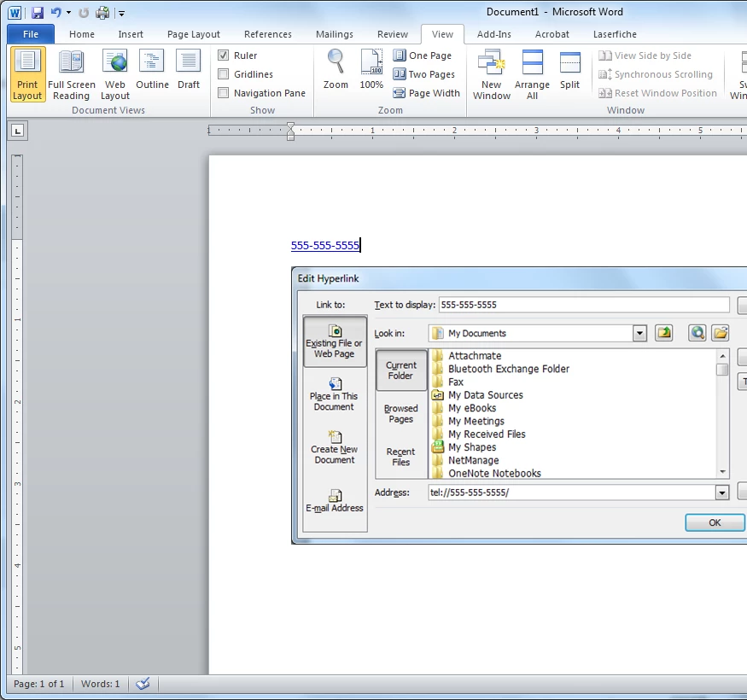Click the Word application icon
The height and width of the screenshot is (700, 747).
15,13
